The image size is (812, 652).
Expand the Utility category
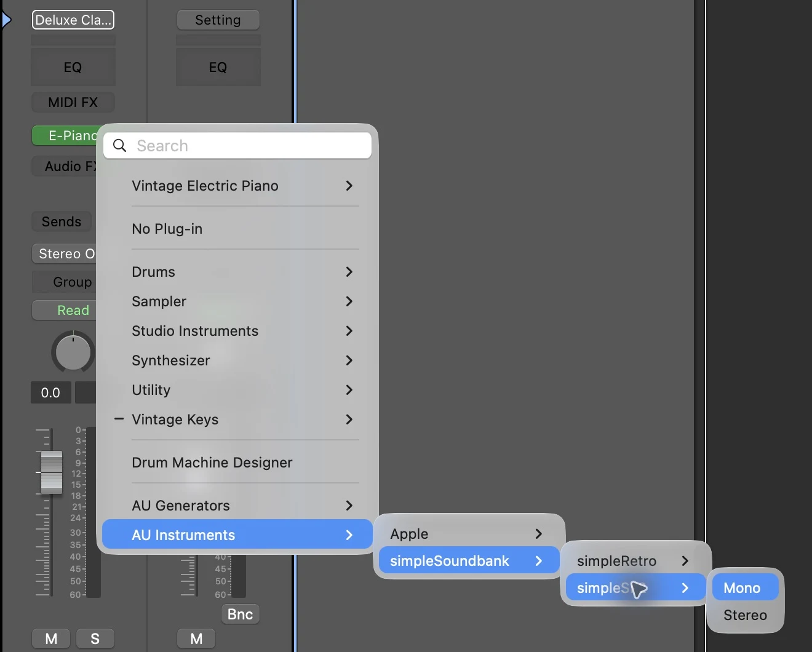[237, 390]
